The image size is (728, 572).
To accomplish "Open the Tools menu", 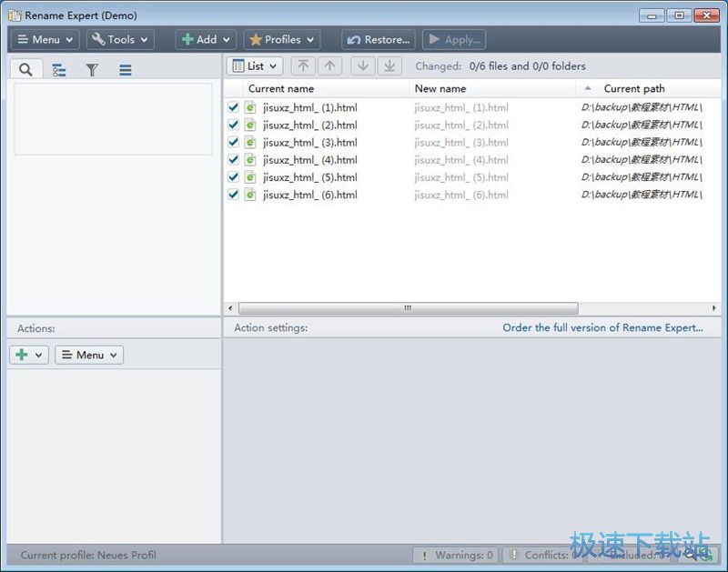I will pos(120,40).
